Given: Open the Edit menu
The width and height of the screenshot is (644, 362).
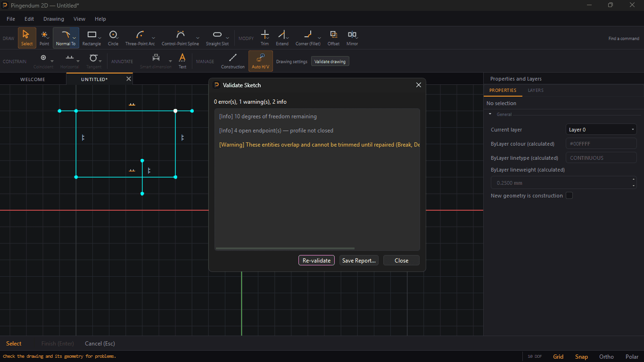Looking at the screenshot, I should [29, 19].
